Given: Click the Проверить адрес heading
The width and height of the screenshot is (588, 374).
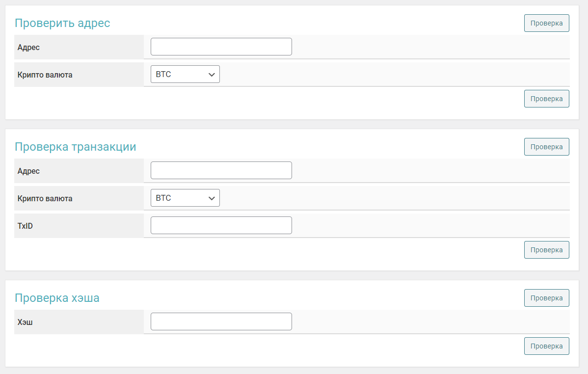Looking at the screenshot, I should [62, 23].
